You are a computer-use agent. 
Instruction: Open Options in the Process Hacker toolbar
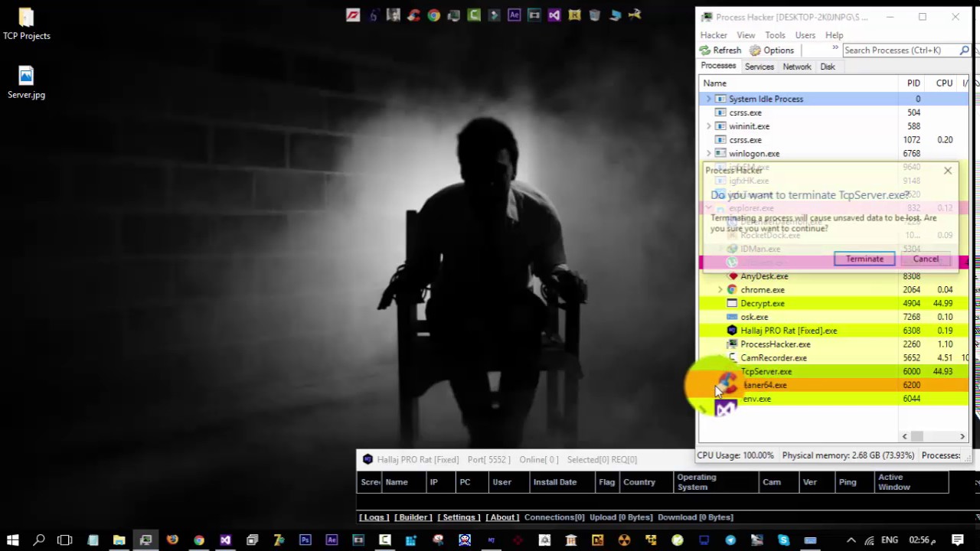[x=772, y=51]
